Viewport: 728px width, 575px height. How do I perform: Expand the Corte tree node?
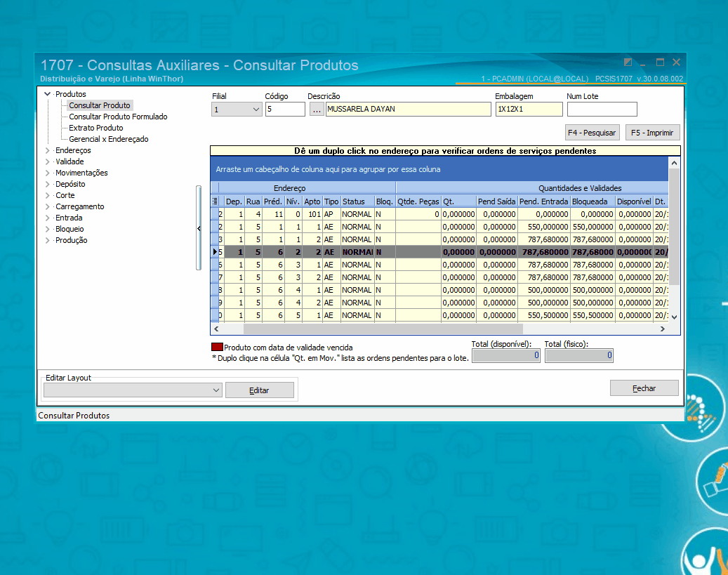[x=47, y=196]
